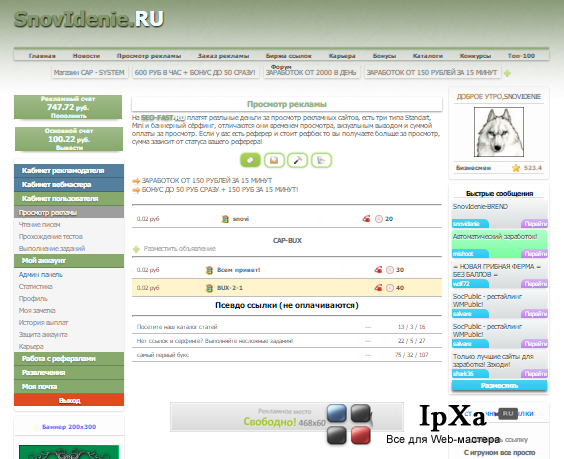The height and width of the screenshot is (459, 564).
Task: Open the Магазин CAP - SYSTEM ad link
Action: (89, 73)
